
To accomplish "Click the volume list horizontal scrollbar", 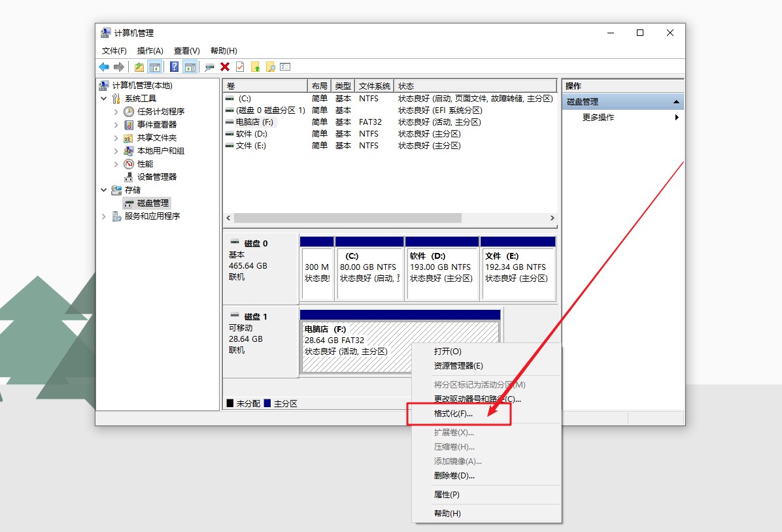I will [347, 218].
